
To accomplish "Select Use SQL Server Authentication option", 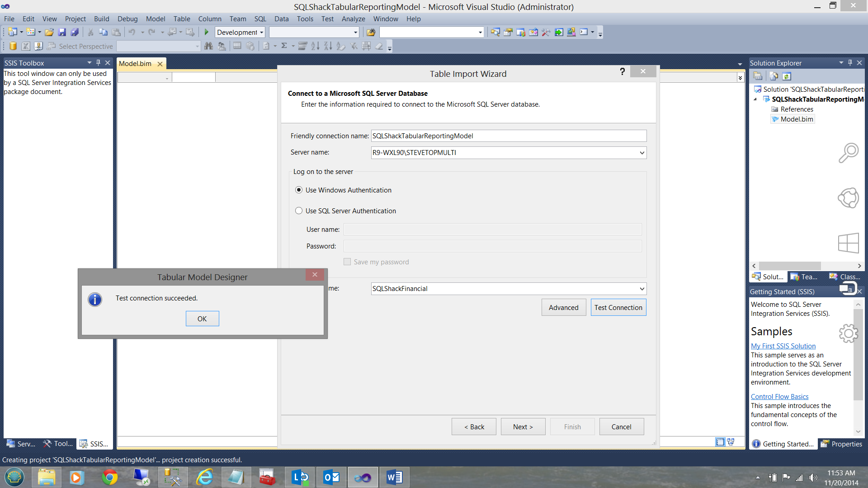I will (x=299, y=211).
